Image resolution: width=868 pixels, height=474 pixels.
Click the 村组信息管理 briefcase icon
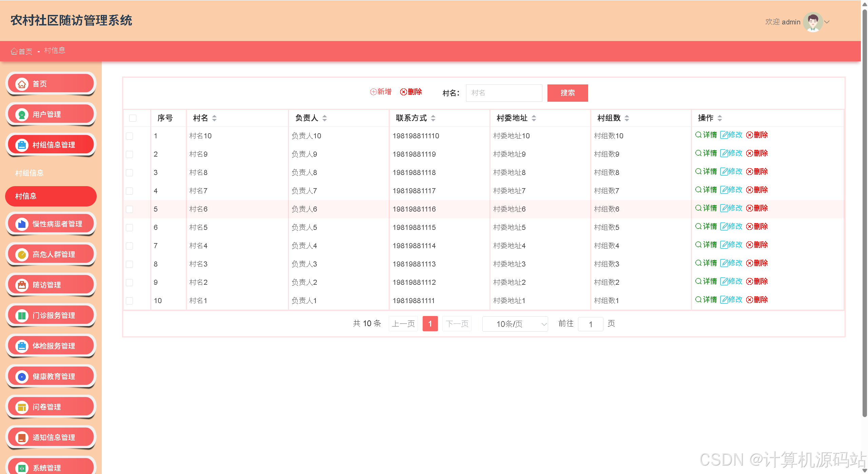click(22, 145)
